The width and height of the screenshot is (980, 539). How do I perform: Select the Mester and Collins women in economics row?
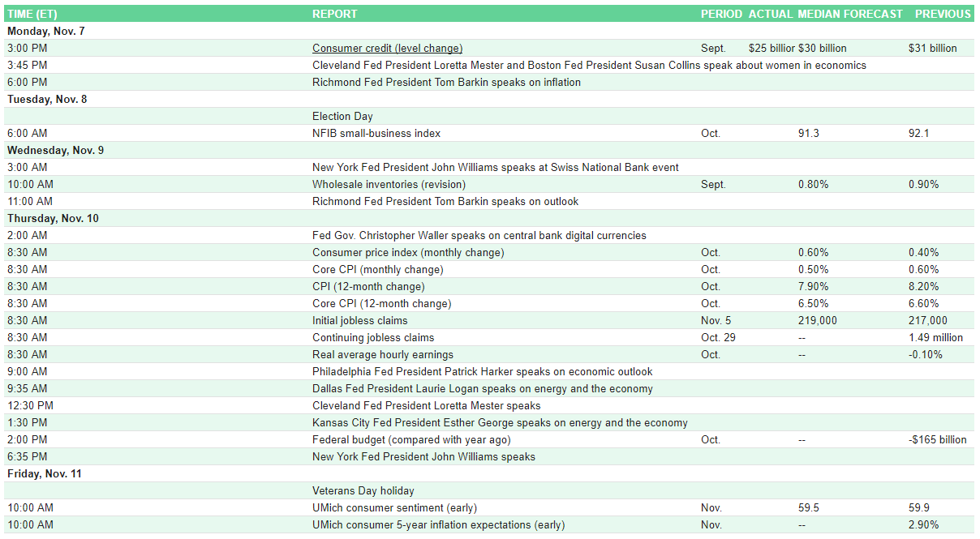pos(489,65)
